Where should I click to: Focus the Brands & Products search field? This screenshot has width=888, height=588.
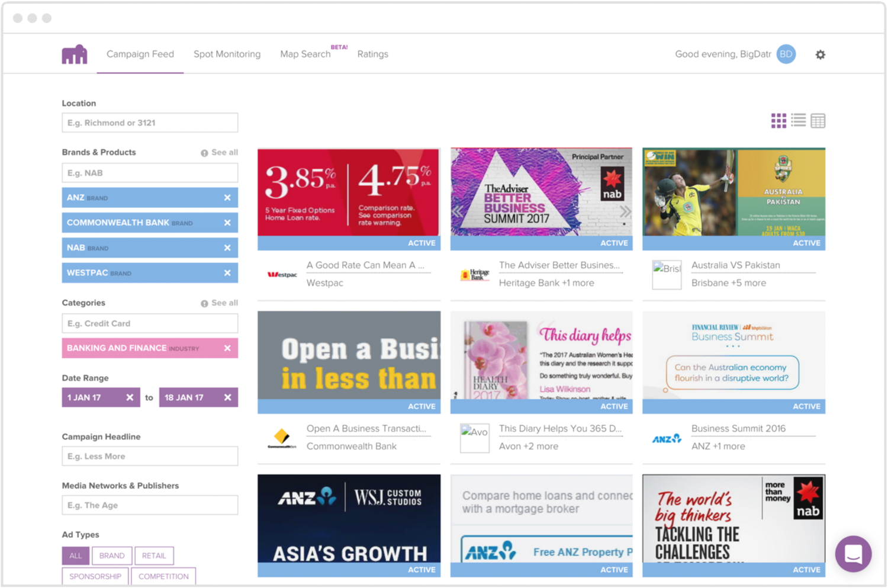click(150, 173)
